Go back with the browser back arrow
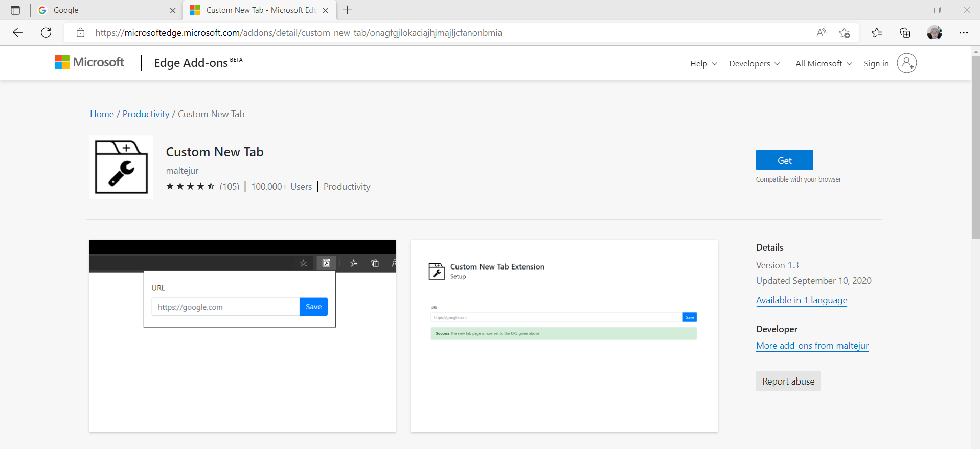This screenshot has height=449, width=980. tap(18, 33)
